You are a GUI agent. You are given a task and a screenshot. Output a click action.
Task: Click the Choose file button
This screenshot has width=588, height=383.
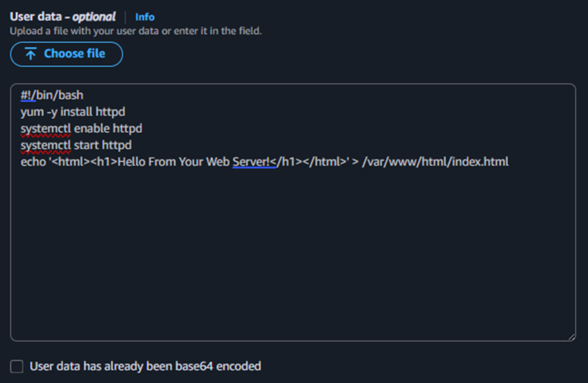(x=66, y=54)
